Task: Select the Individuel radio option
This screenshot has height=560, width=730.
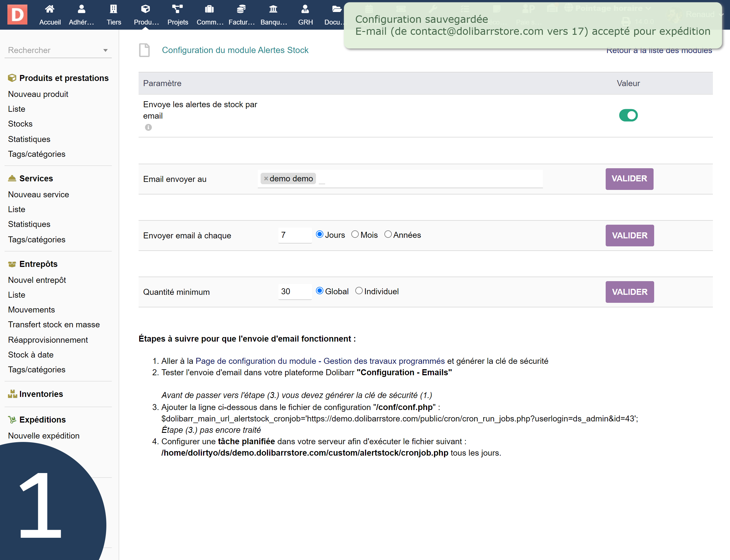Action: coord(359,291)
